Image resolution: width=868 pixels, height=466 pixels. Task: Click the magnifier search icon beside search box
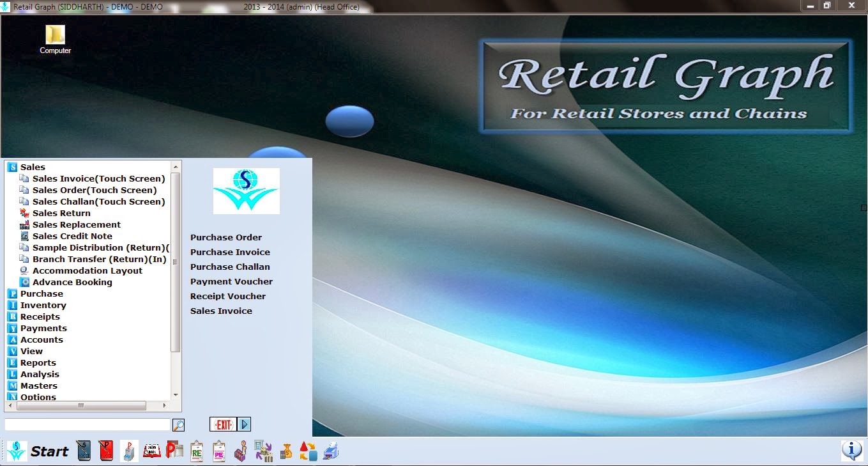click(178, 425)
